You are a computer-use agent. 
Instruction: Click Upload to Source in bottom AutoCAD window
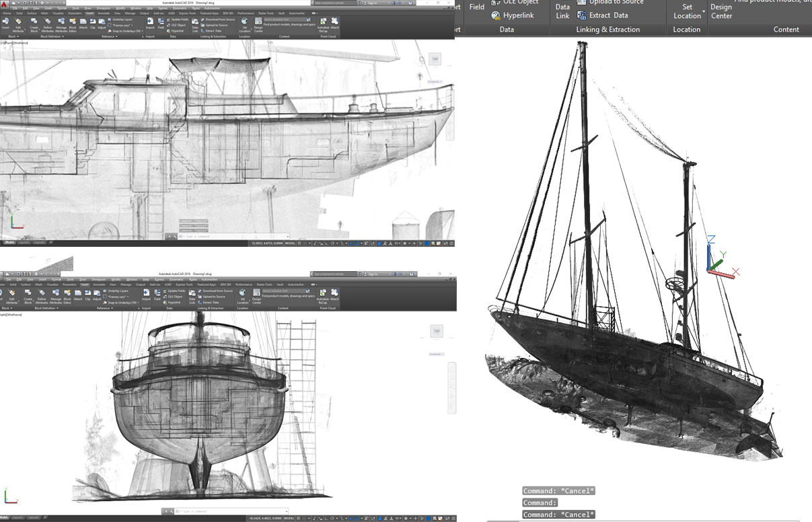point(213,297)
